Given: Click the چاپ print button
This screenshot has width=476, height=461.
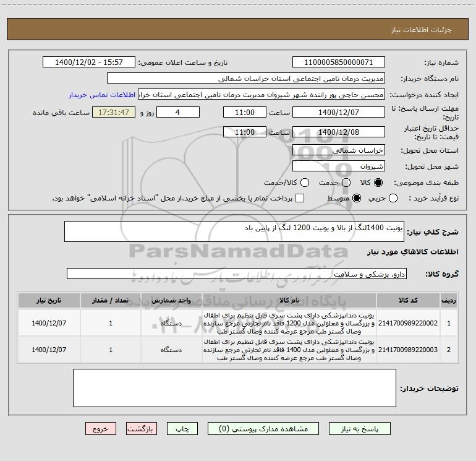Looking at the screenshot, I should [182, 428].
